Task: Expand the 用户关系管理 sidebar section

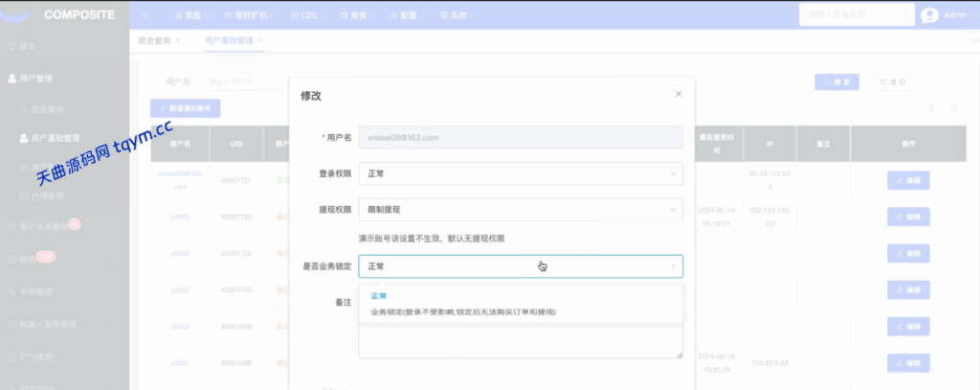Action: [64, 227]
